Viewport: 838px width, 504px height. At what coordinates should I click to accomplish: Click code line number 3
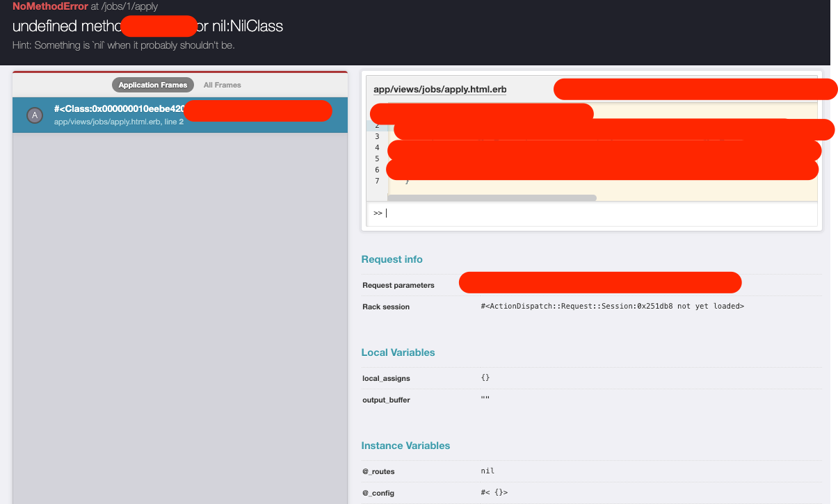point(377,137)
